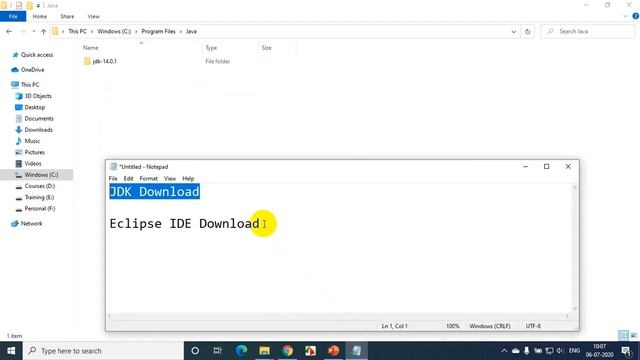Open the View ribbon tab in Explorer

93,16
